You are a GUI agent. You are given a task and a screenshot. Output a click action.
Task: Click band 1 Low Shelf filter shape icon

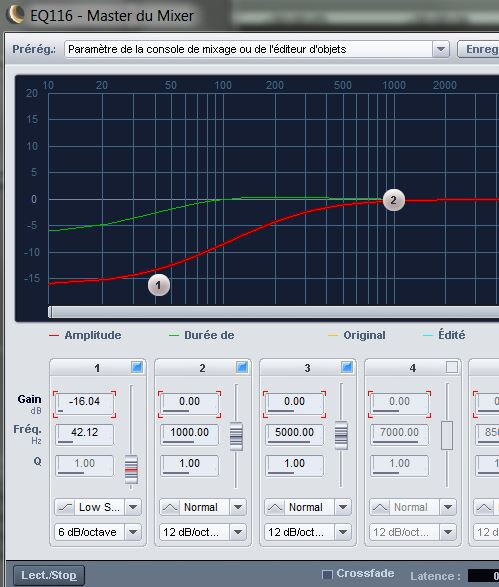tap(64, 507)
